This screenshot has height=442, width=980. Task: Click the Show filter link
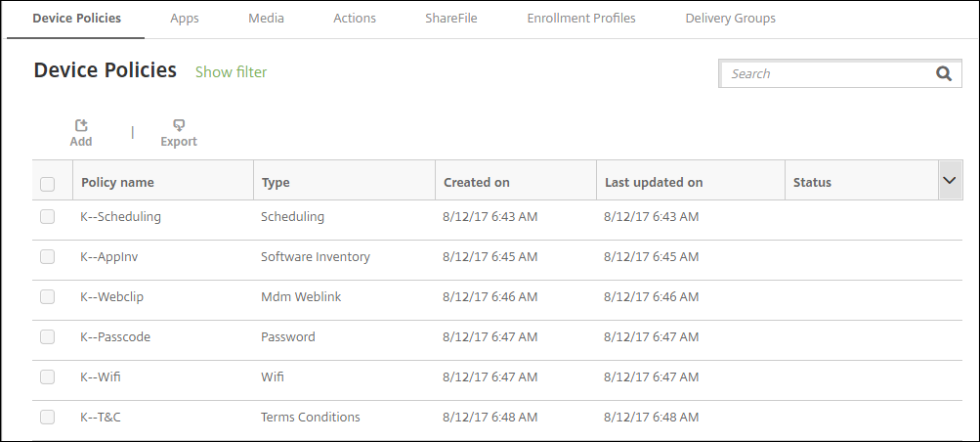point(231,71)
